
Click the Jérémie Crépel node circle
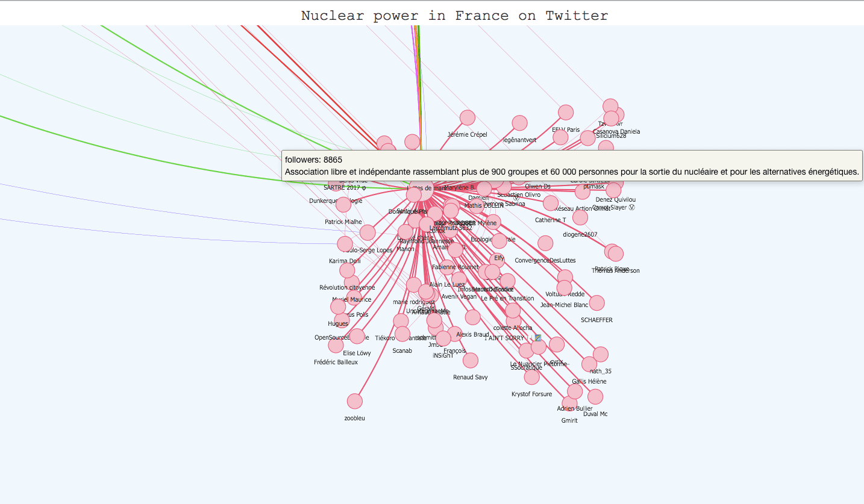coord(468,117)
